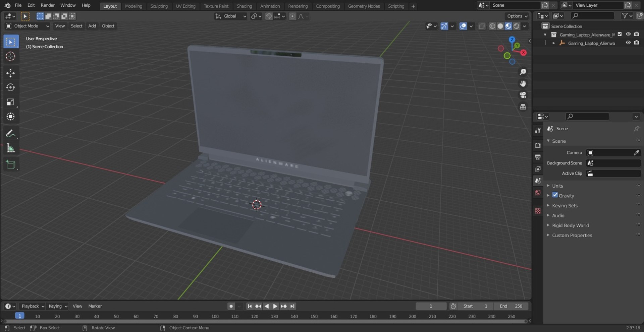Open the timeline Marker menu
Viewport: 644px width, 332px height.
click(x=95, y=306)
